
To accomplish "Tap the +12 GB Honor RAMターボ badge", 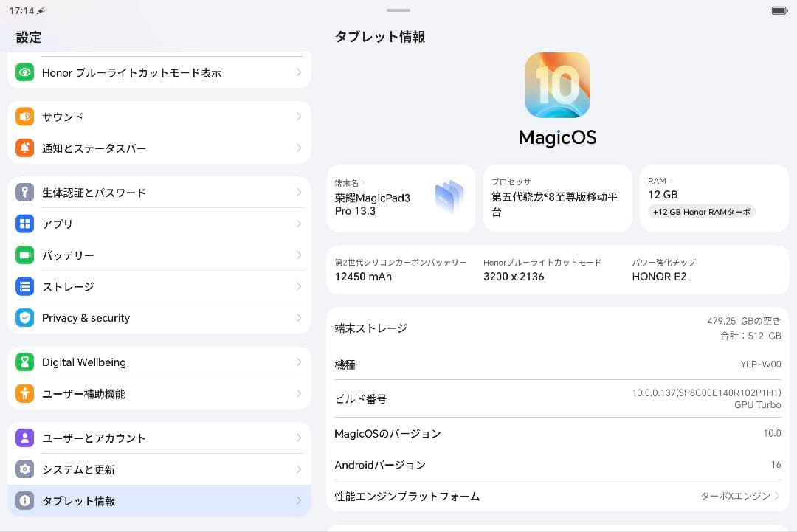I will coord(702,212).
